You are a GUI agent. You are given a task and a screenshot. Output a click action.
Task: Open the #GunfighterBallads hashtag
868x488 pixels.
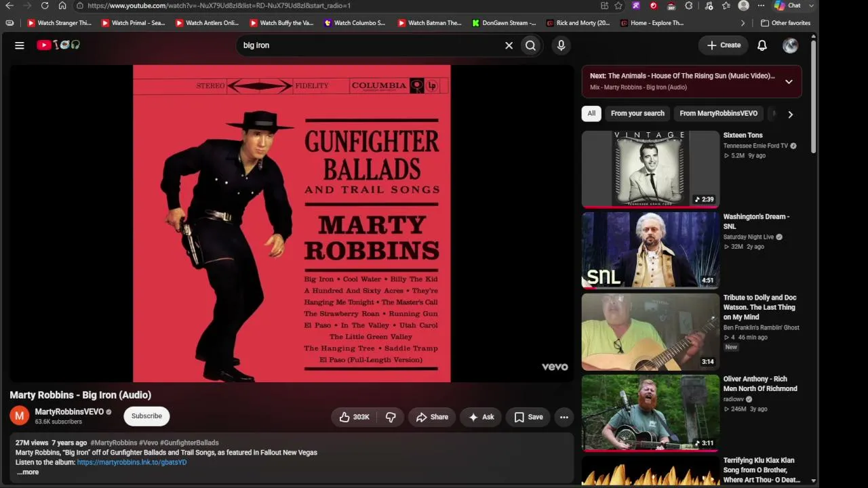point(189,443)
